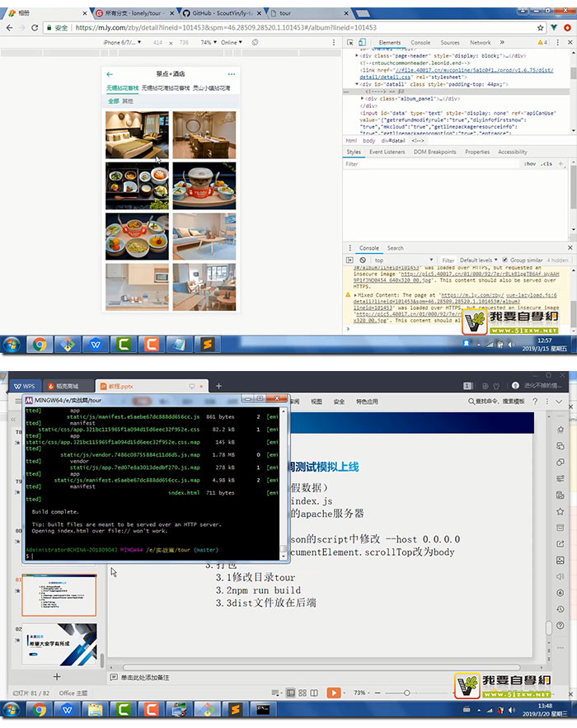This screenshot has width=577, height=728.
Task: Click Chrome back arrow in address bar
Action: click(x=10, y=28)
